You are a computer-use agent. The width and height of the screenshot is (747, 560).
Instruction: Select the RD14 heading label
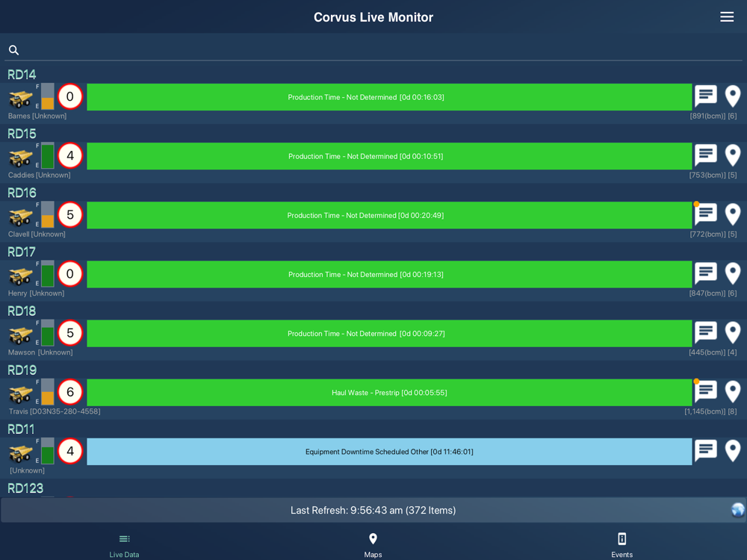(x=22, y=75)
